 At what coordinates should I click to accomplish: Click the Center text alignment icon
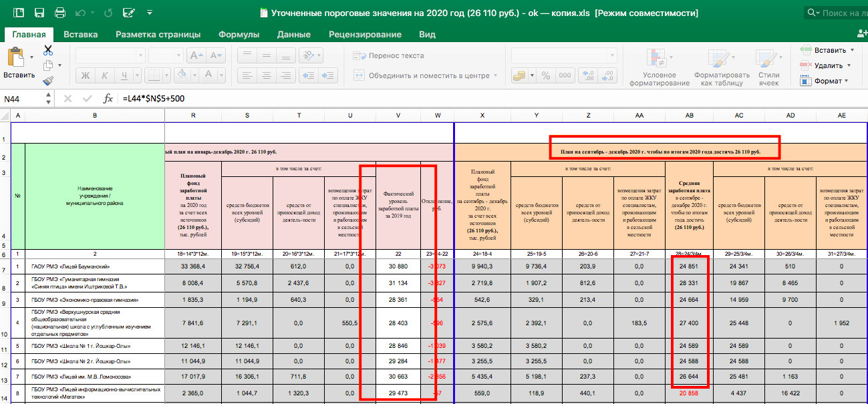tap(267, 75)
